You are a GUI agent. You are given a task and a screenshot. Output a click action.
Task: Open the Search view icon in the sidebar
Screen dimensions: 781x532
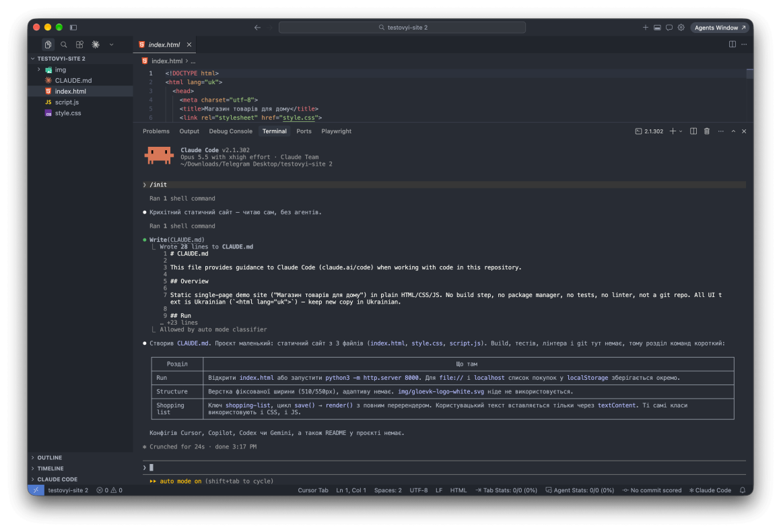tap(64, 44)
